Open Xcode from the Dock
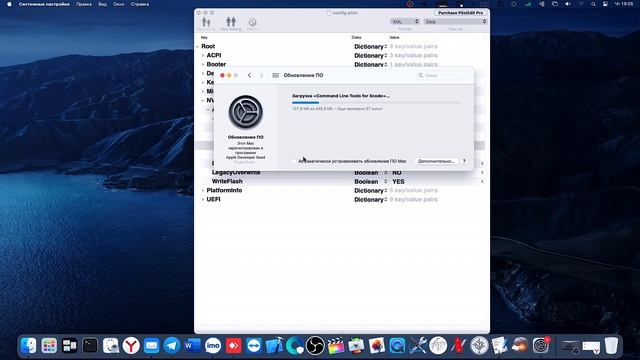640x360 pixels. (274, 346)
